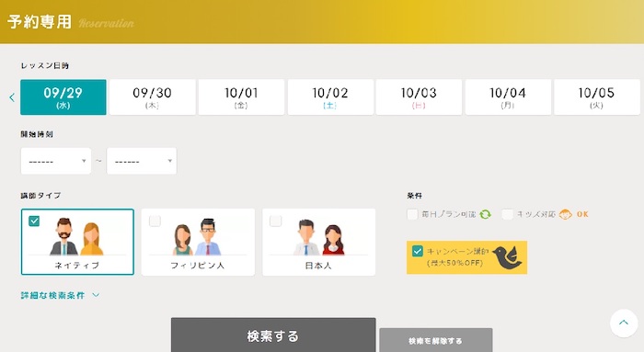644x352 pixels.
Task: Select the 10/04 (月) date tab
Action: click(x=508, y=97)
